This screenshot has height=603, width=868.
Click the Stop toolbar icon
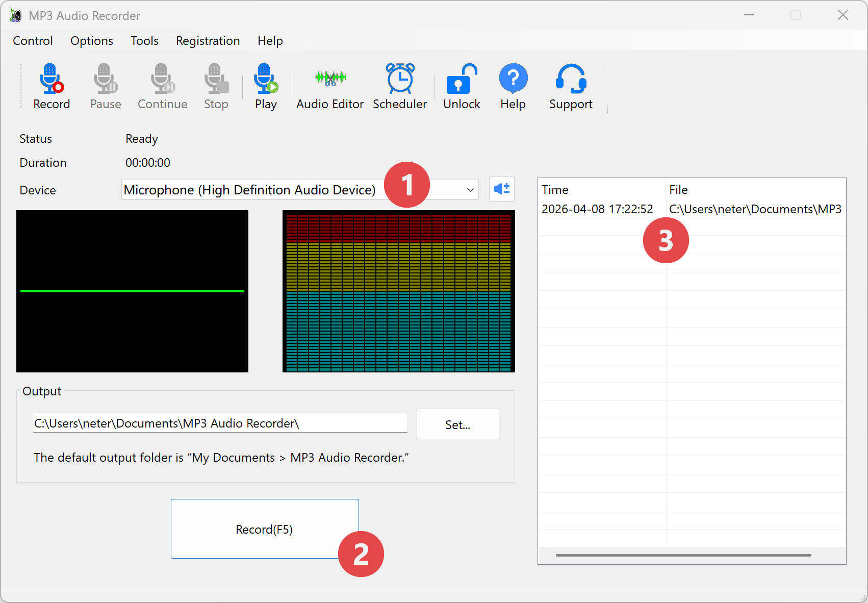tap(216, 79)
